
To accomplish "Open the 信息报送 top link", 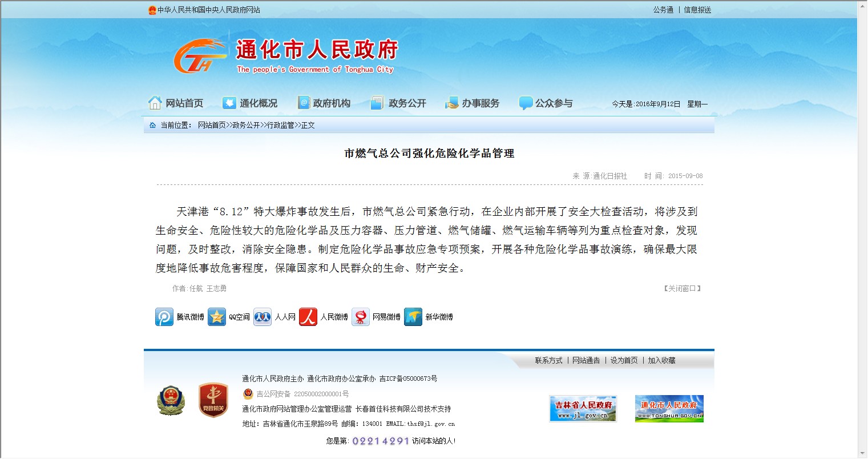I will click(x=697, y=10).
